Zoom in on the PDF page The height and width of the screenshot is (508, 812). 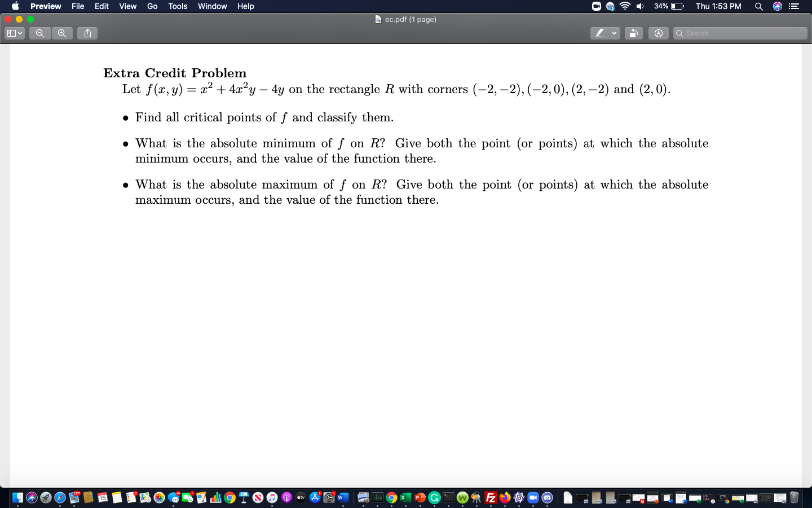pos(62,33)
